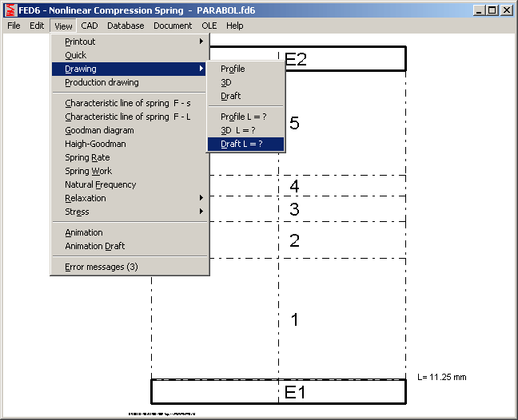518x420 pixels.
Task: Select Profile in the Drawing submenu
Action: [233, 69]
